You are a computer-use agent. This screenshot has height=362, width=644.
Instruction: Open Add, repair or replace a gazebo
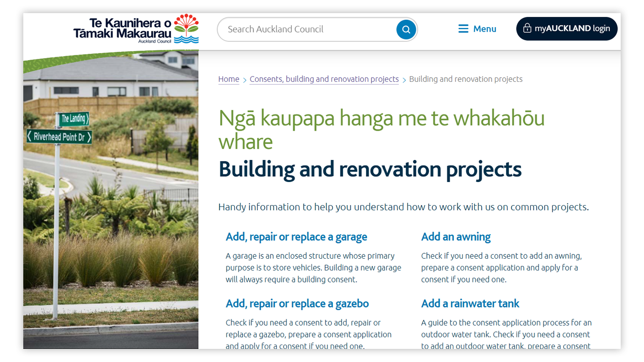297,304
